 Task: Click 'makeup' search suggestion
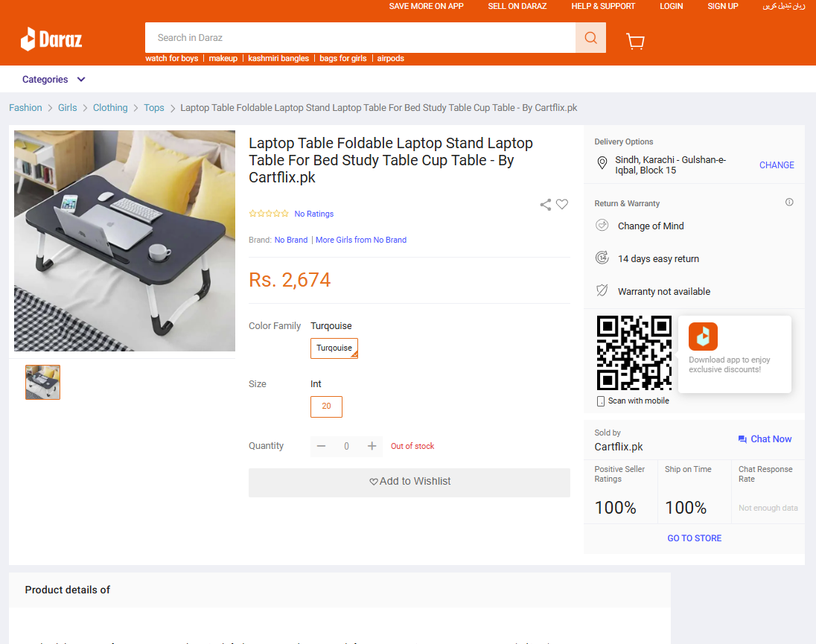pos(223,58)
